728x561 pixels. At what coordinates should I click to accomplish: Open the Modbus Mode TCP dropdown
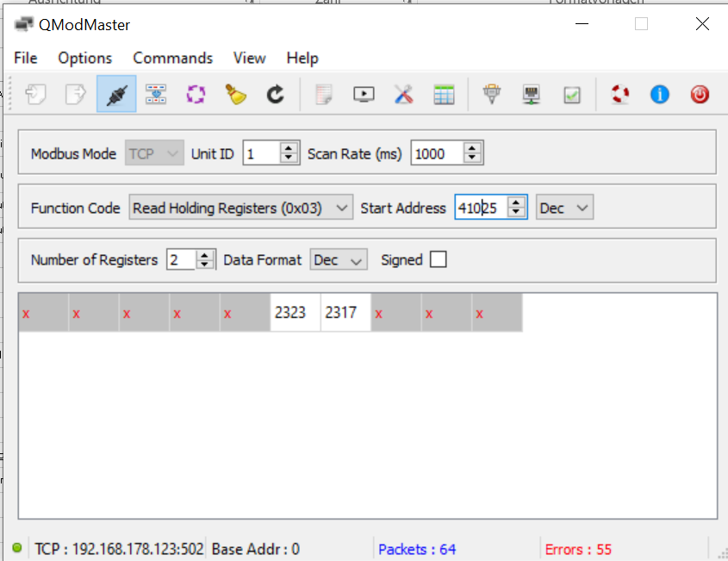click(154, 153)
